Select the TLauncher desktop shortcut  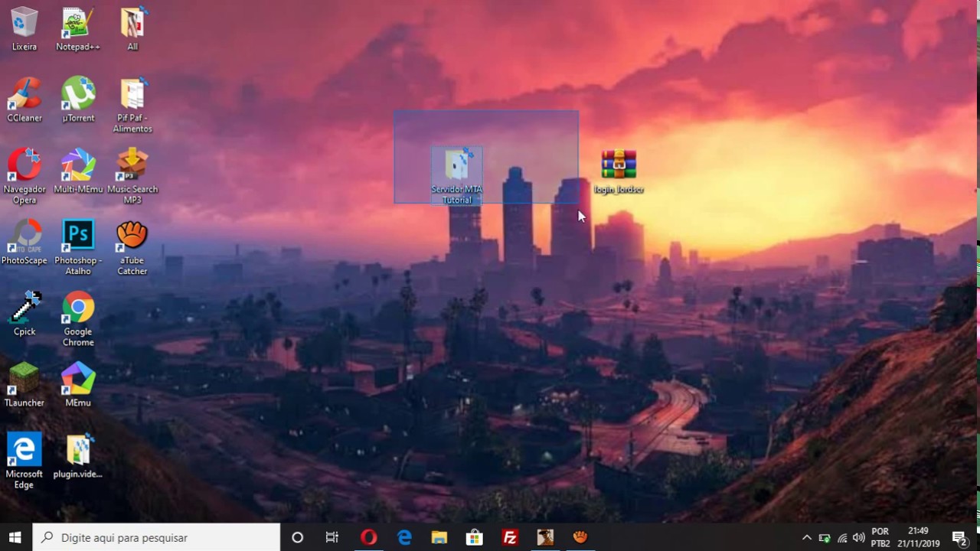point(24,384)
